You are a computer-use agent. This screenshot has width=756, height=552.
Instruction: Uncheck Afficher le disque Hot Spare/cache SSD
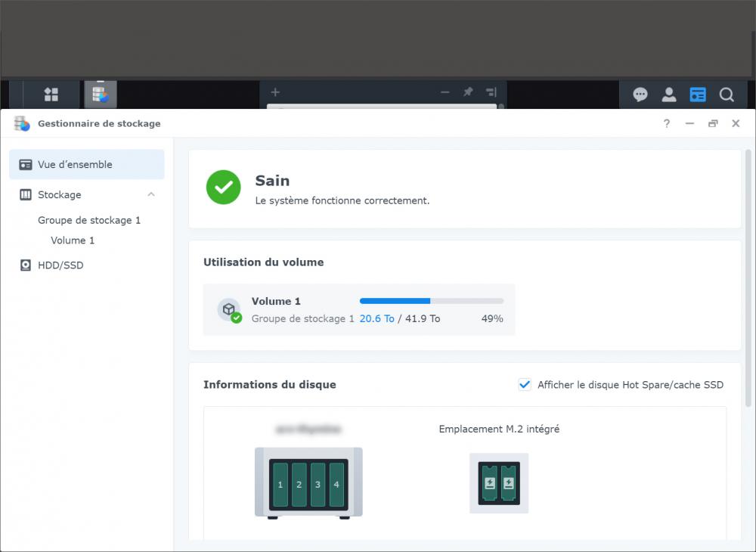(525, 385)
